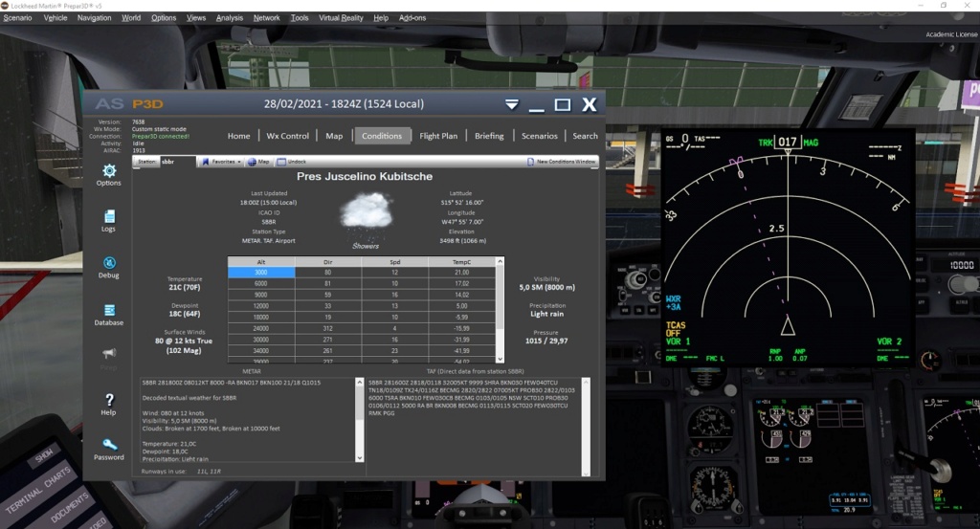Click New Conditions Window button

click(x=561, y=162)
